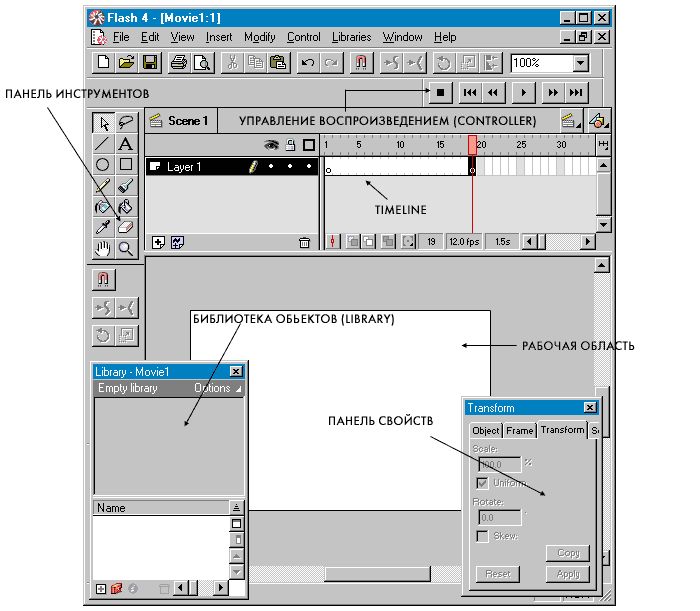Switch to the Frame tab
This screenshot has height=611, width=700.
(x=520, y=431)
